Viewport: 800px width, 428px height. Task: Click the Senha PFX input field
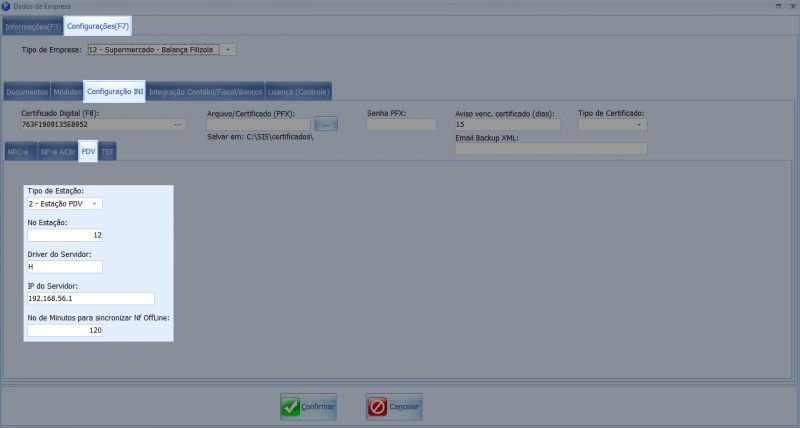point(401,125)
